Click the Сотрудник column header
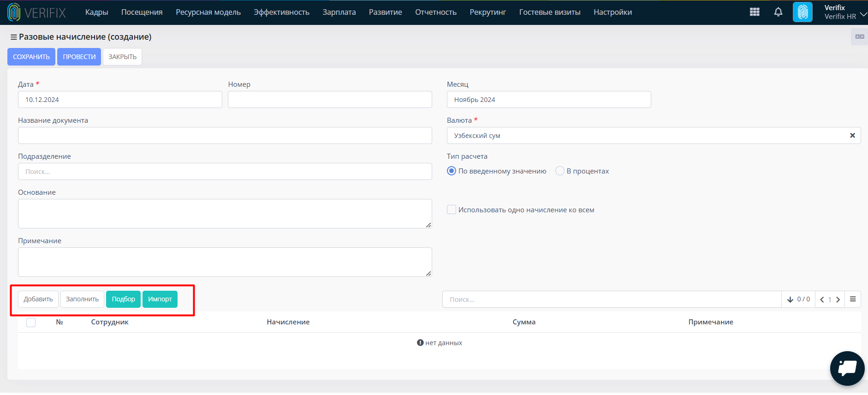 [x=110, y=322]
